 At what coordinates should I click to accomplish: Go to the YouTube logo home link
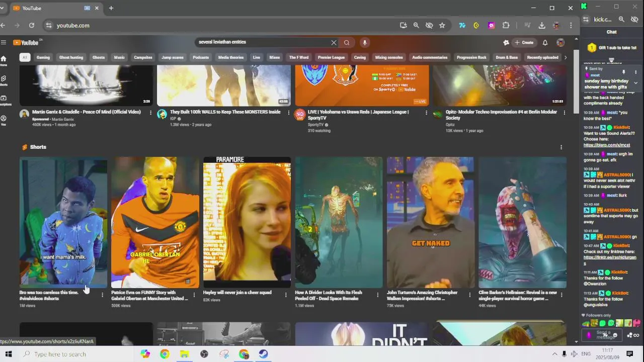27,43
